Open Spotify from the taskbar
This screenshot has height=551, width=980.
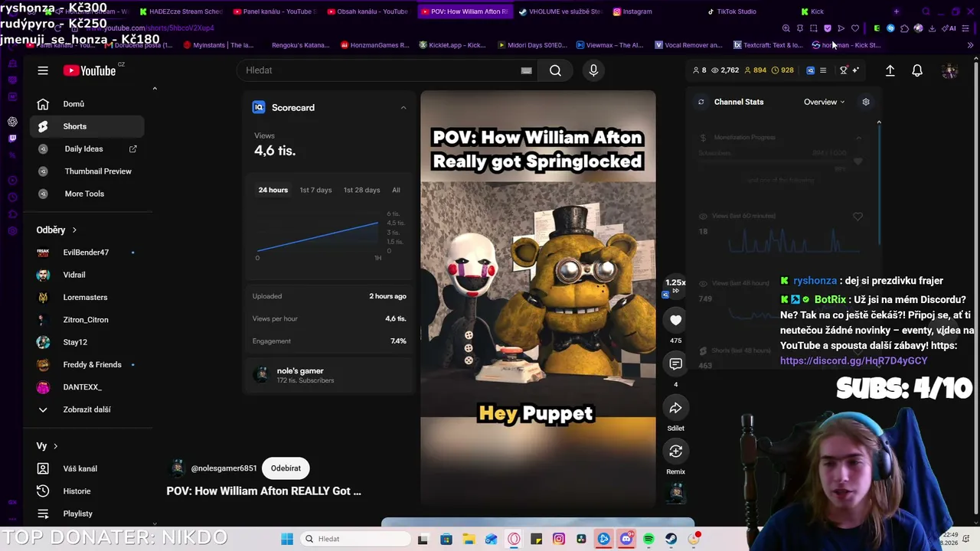[648, 539]
